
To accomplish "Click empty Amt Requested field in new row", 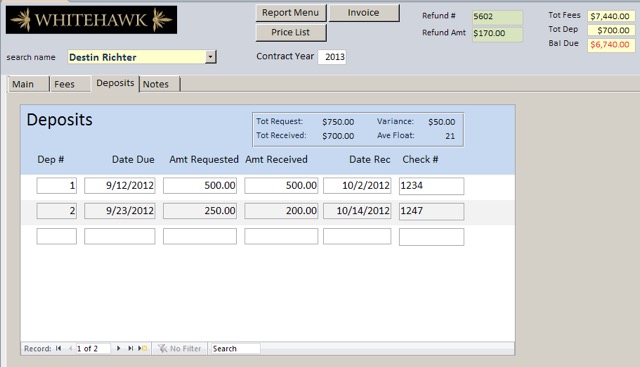I will pos(200,236).
